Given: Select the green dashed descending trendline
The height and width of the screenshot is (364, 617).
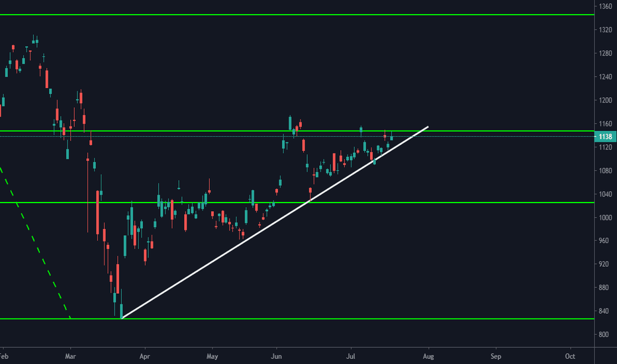Looking at the screenshot, I should click(x=35, y=243).
